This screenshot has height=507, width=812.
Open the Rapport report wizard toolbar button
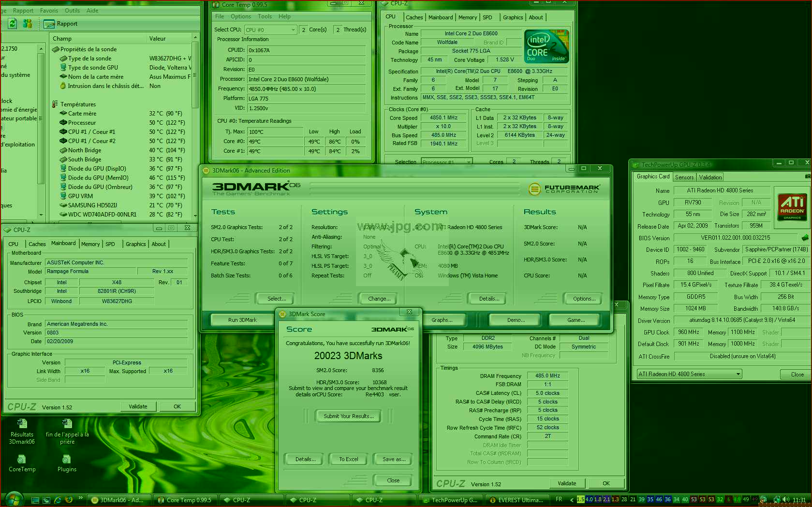point(60,24)
